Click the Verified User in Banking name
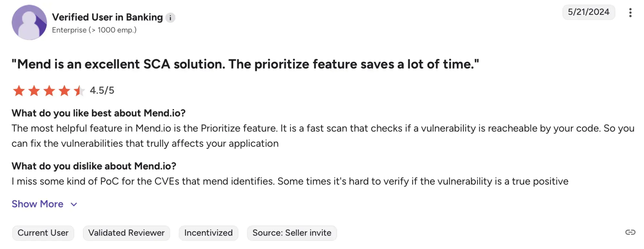 click(107, 17)
